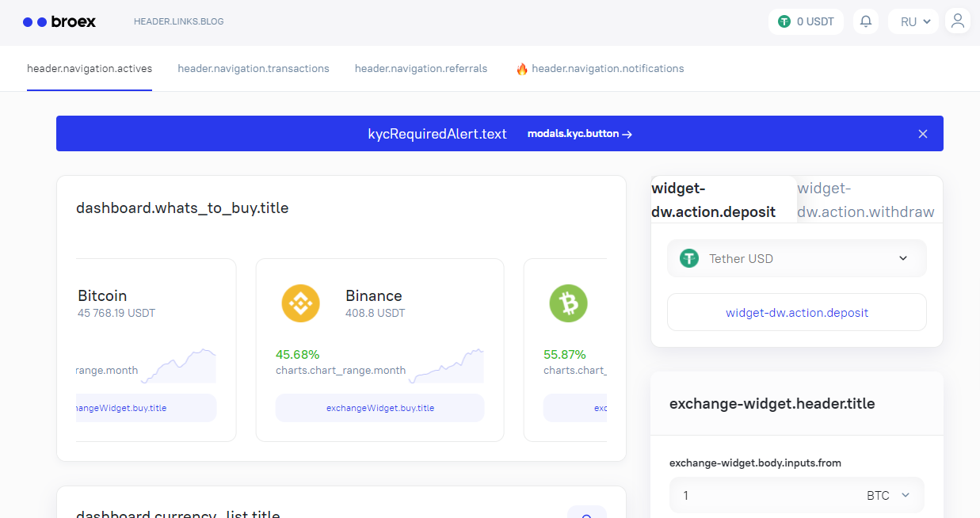
Task: Click the 0 USDT balance button
Action: [806, 22]
